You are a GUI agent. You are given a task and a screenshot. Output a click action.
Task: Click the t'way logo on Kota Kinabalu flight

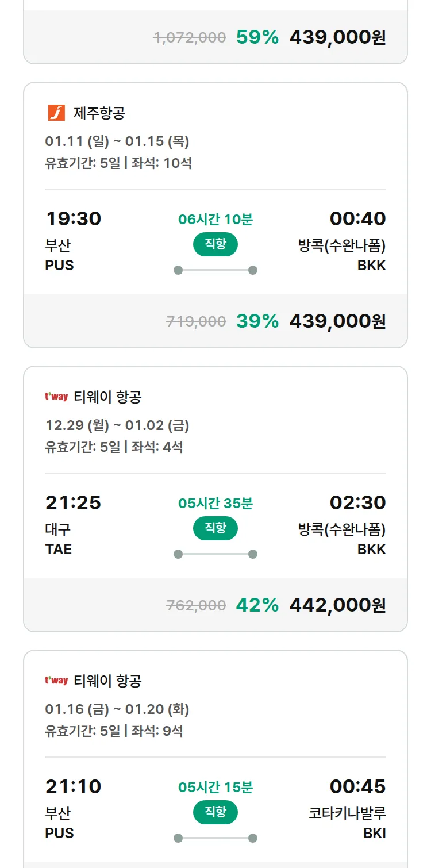[x=56, y=681]
